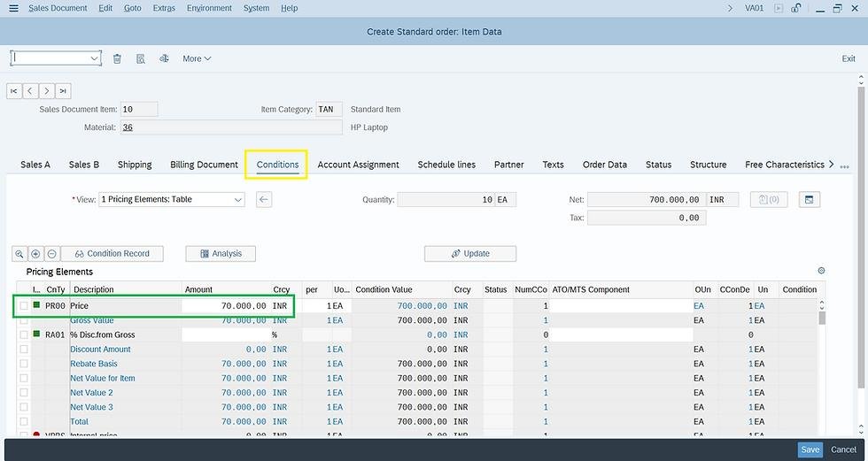Click the Analysis button
Viewport: 868px width, 461px height.
pos(221,254)
